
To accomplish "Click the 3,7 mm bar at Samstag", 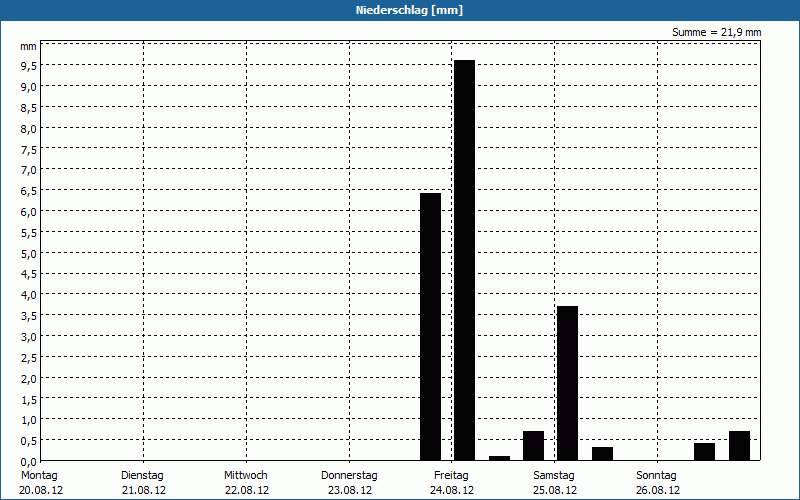I will pos(567,383).
